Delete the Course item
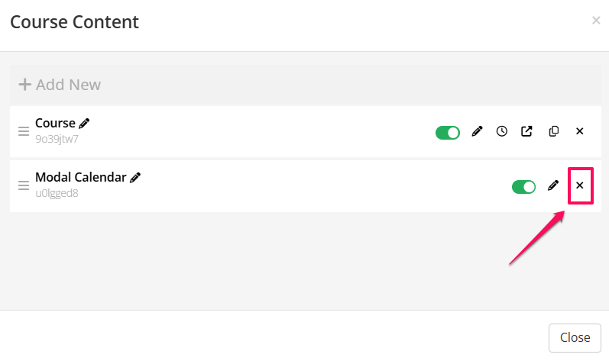The image size is (609, 364). 579,131
